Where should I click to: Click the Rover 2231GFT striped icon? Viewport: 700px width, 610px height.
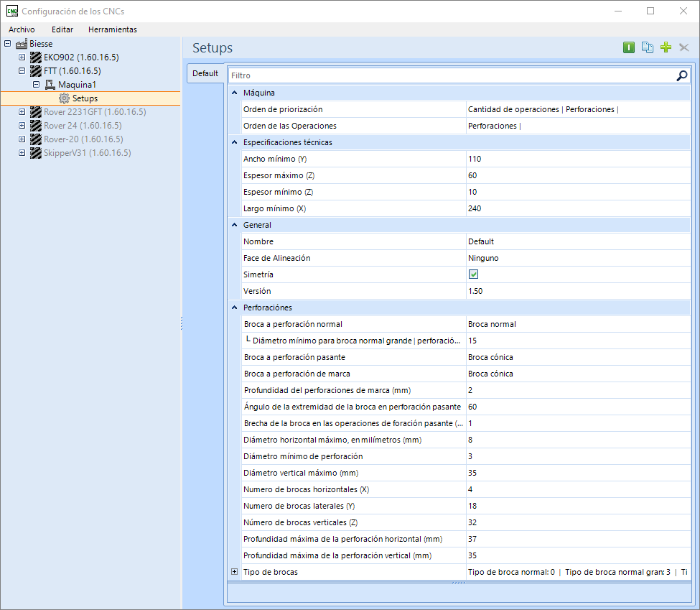pos(36,111)
